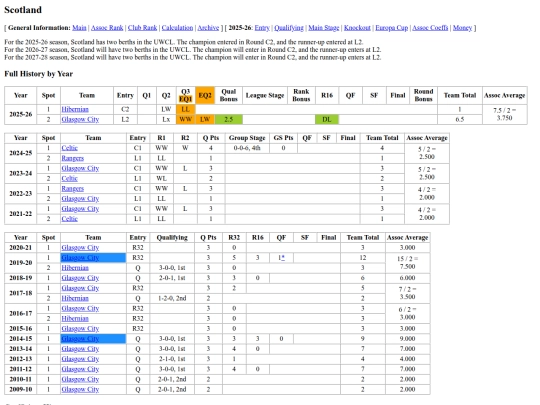This screenshot has height=405, width=540.
Task: Click the green 2.5 Qual Bonus cell
Action: [x=229, y=120]
